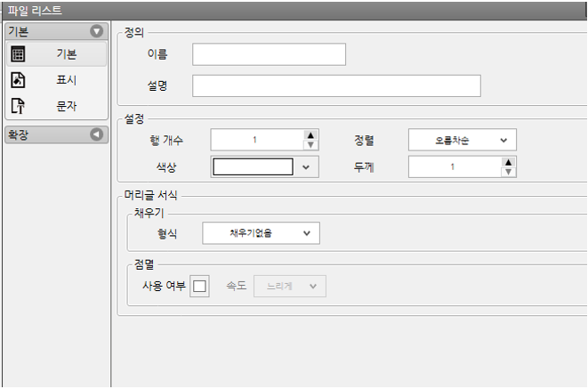
Task: Click the 이름 text input field
Action: 269,54
